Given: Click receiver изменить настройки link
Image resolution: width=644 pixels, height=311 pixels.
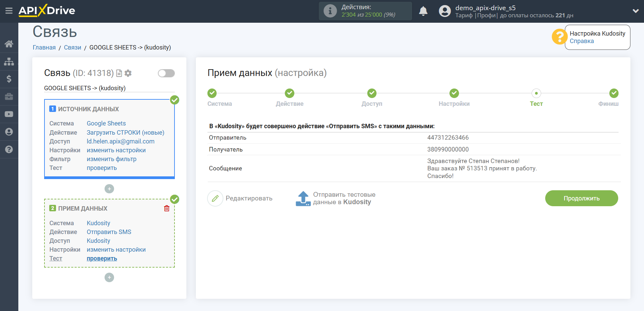Looking at the screenshot, I should [116, 250].
